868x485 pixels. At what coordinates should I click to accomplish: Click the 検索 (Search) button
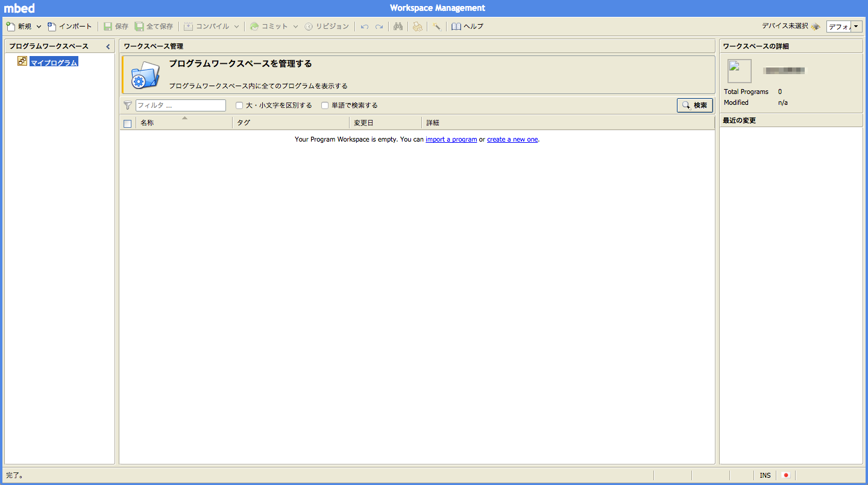694,105
